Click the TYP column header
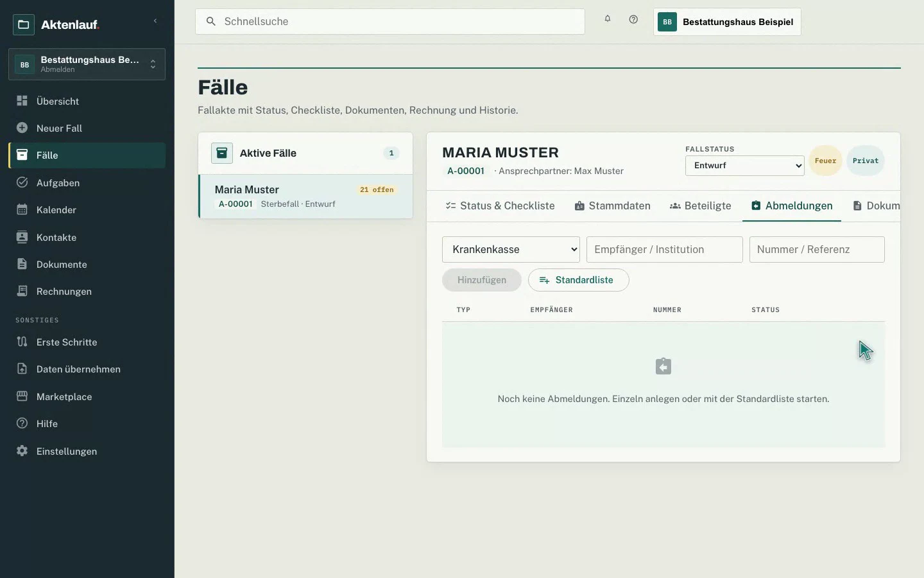 (463, 310)
